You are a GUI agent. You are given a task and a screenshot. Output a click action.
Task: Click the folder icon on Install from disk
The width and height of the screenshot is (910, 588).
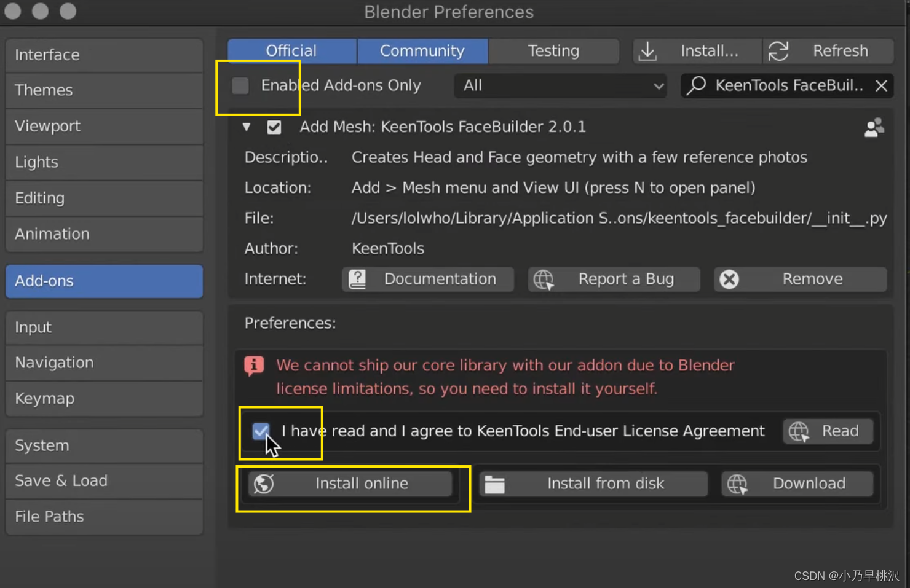[x=494, y=484]
